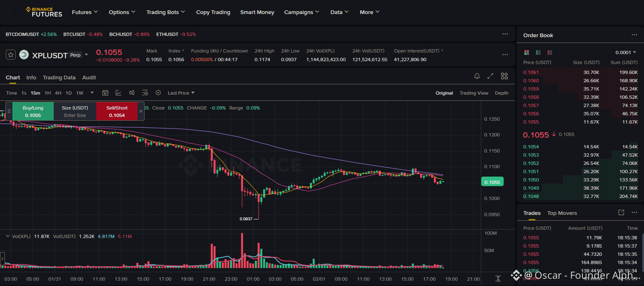644x286 pixels.
Task: Open the More dropdown menu
Action: 370,12
